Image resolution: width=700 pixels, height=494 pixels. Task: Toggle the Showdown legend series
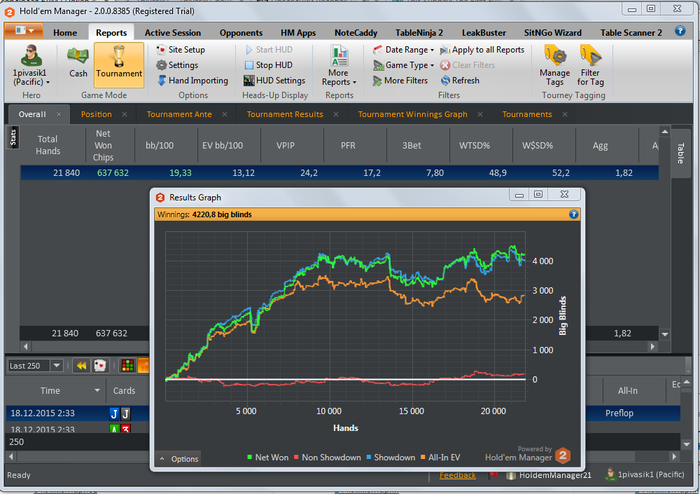pos(391,457)
